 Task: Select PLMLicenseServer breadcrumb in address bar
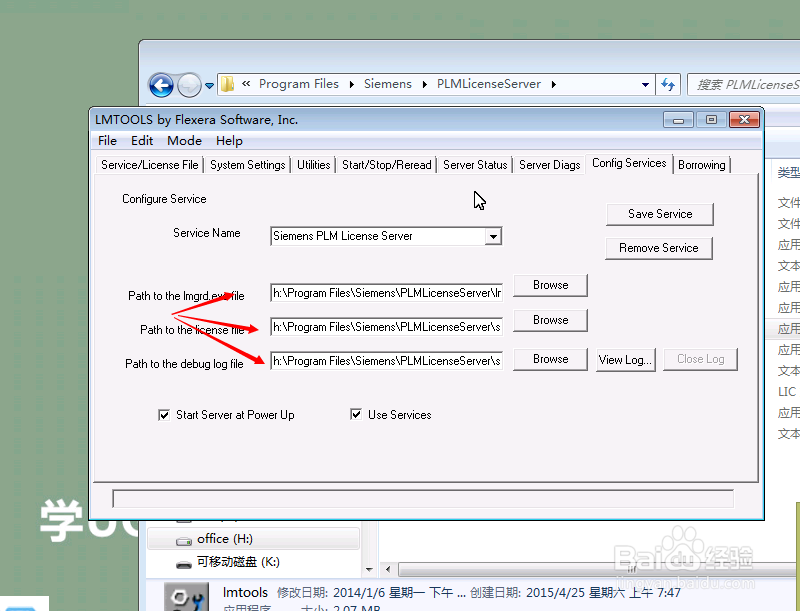488,84
